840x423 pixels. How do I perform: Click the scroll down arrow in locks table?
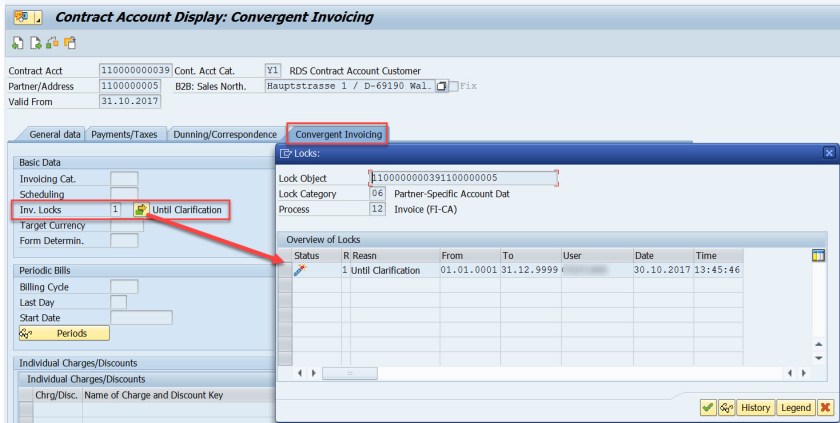click(x=819, y=358)
